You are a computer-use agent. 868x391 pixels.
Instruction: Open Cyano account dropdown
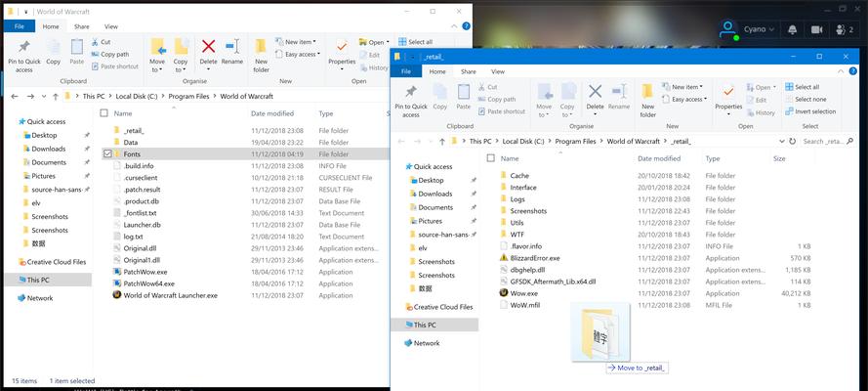[759, 29]
